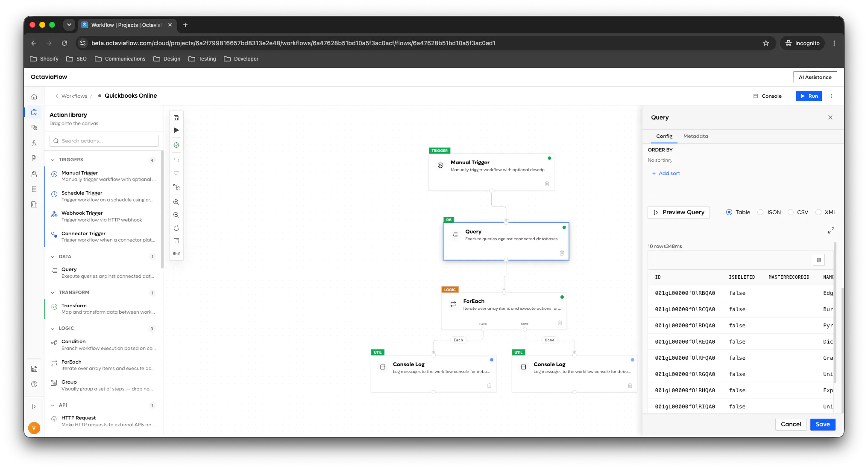The image size is (868, 469).
Task: Delete the Manual Trigger node via its trash icon
Action: 547,184
